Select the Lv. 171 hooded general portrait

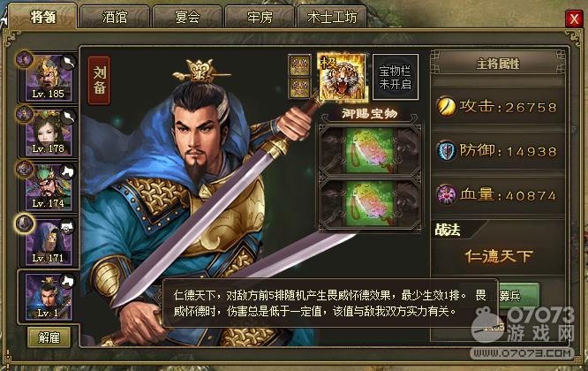coord(49,242)
